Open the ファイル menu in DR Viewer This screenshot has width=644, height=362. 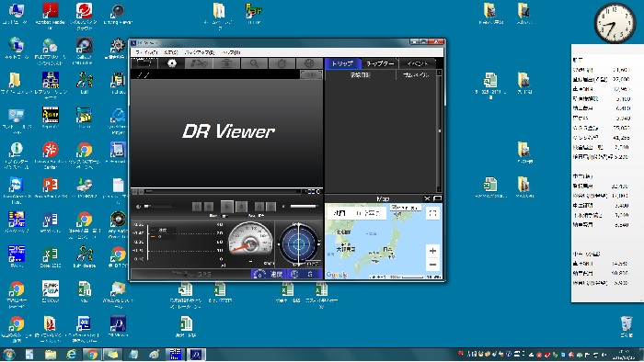click(x=146, y=52)
